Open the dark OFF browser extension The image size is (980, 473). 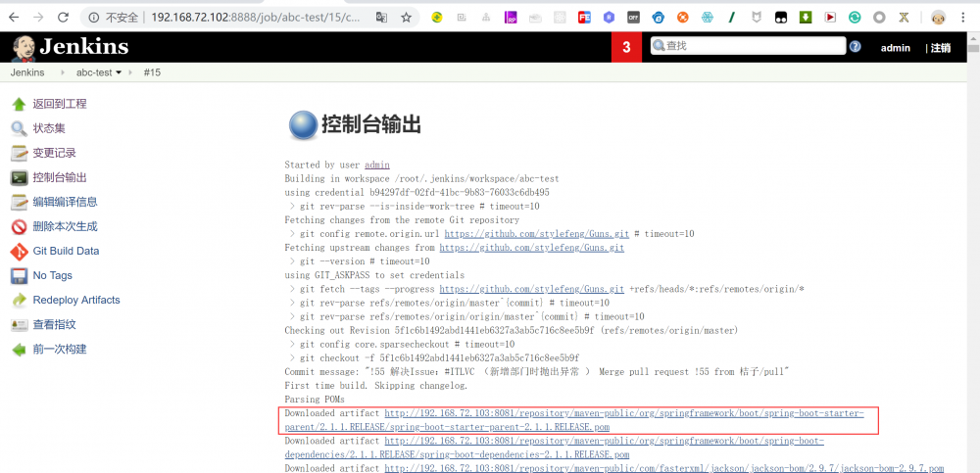pos(633,18)
